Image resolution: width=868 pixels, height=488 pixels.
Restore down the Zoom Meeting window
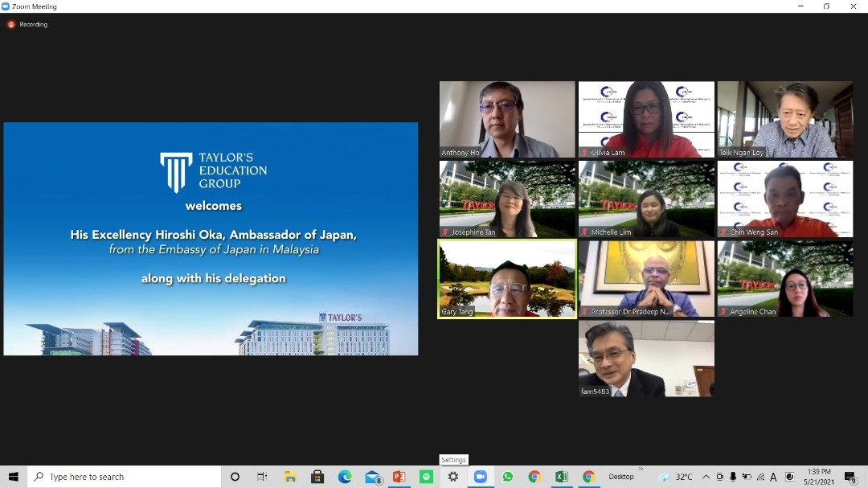(826, 6)
